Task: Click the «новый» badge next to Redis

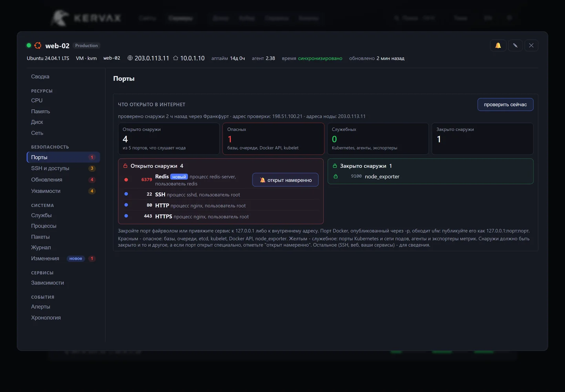Action: pos(179,177)
